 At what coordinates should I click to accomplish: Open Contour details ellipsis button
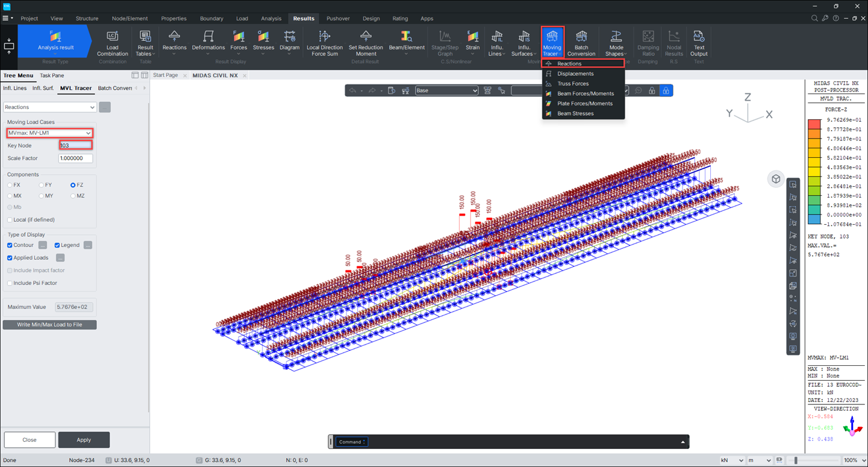pos(43,245)
